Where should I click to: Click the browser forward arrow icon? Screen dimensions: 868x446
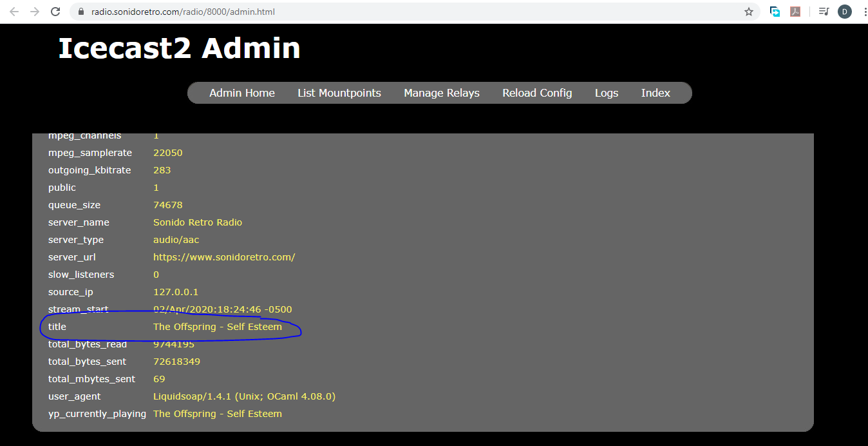pyautogui.click(x=36, y=11)
